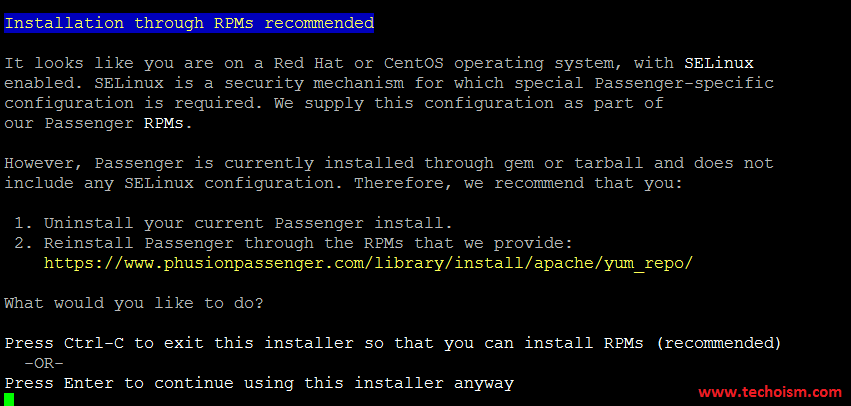Click the '-OR-' separator text
The width and height of the screenshot is (851, 406).
click(44, 363)
